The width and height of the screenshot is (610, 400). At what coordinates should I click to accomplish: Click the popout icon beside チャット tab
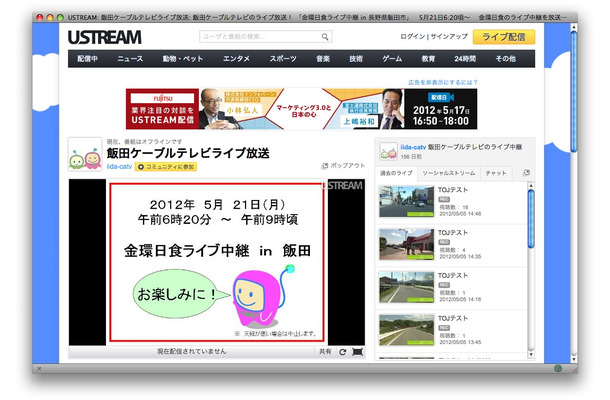click(526, 173)
